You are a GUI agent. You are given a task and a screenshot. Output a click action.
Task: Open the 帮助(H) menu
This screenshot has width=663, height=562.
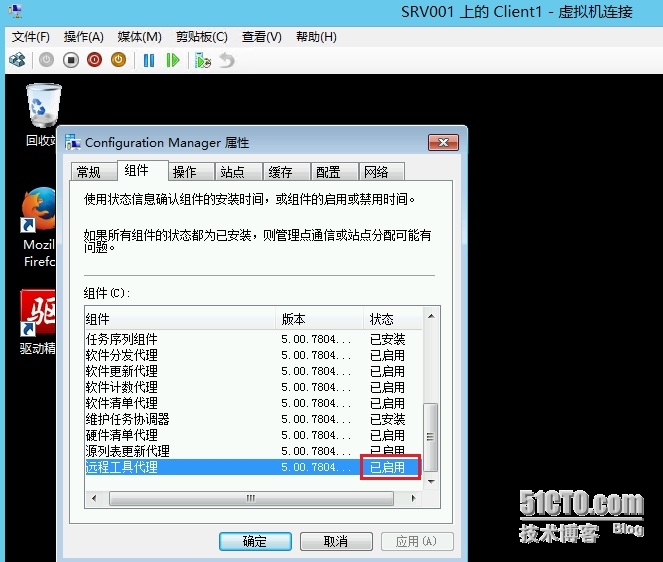coord(316,37)
